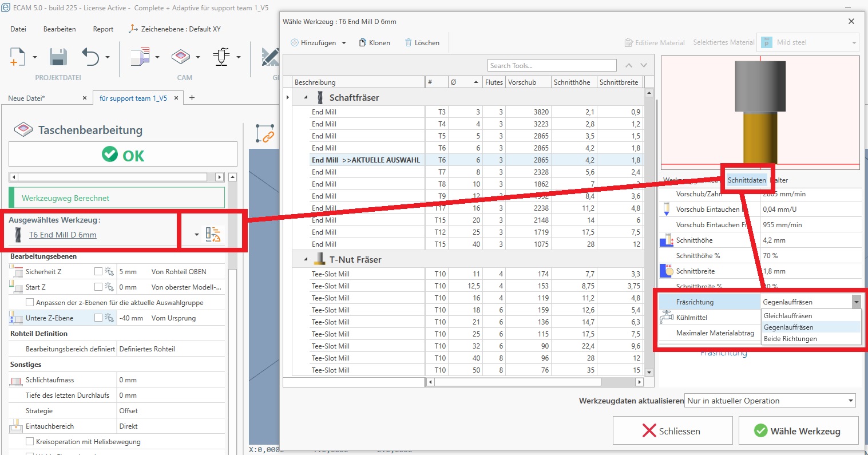The height and width of the screenshot is (455, 868).
Task: Select Gleichlauffräsen from the dropdown list
Action: (788, 316)
